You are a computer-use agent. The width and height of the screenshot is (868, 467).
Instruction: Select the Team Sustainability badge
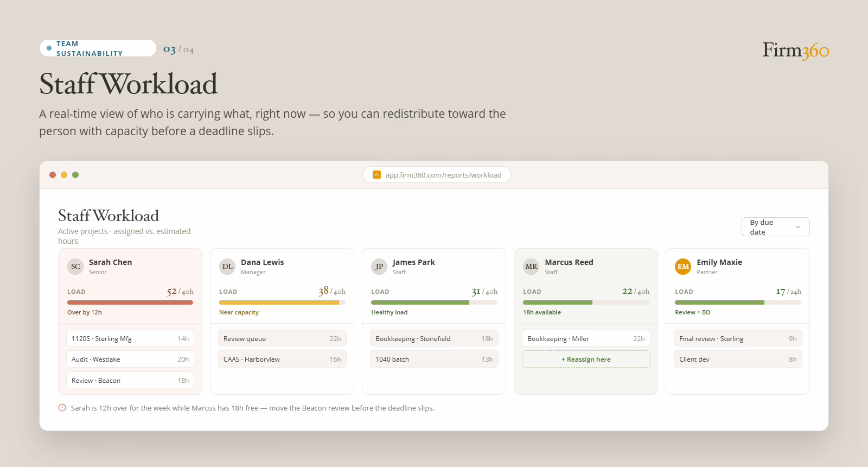98,48
